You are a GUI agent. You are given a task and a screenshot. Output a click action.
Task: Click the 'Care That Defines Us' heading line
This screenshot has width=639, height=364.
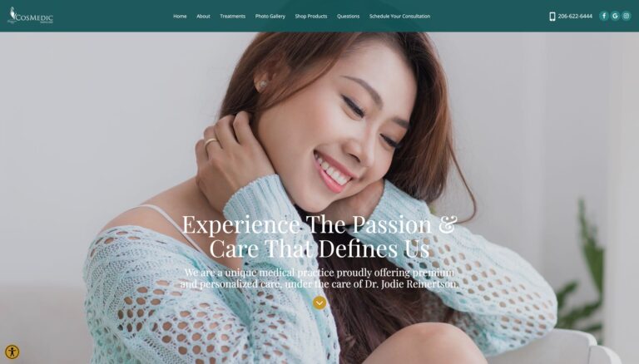(319, 248)
